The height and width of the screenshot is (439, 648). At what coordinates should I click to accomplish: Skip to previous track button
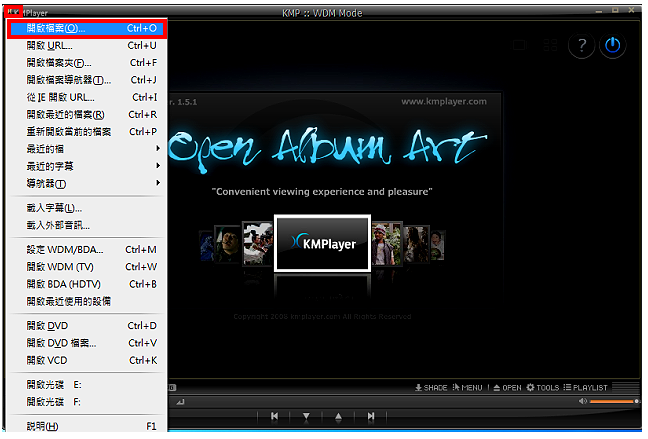274,416
